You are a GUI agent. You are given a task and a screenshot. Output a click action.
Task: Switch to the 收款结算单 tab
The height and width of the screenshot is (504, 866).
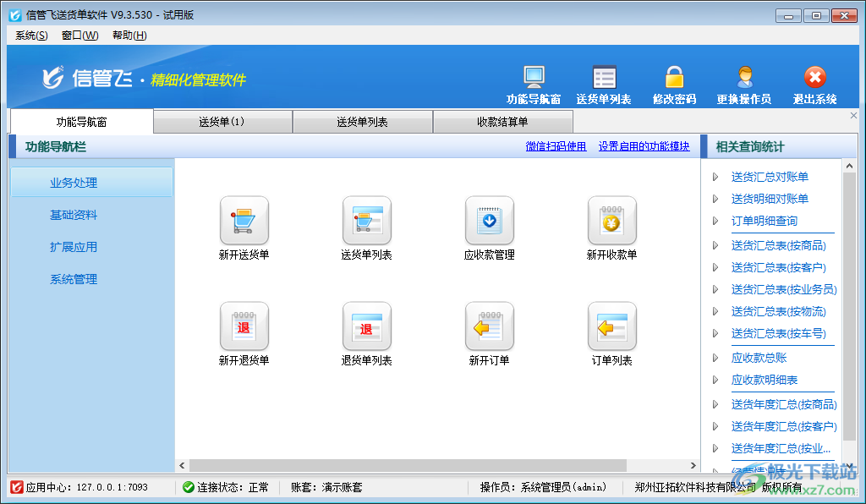click(x=502, y=122)
